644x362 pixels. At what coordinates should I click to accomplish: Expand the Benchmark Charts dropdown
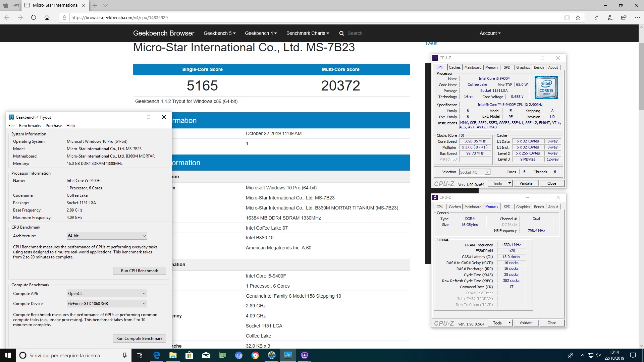pos(308,33)
